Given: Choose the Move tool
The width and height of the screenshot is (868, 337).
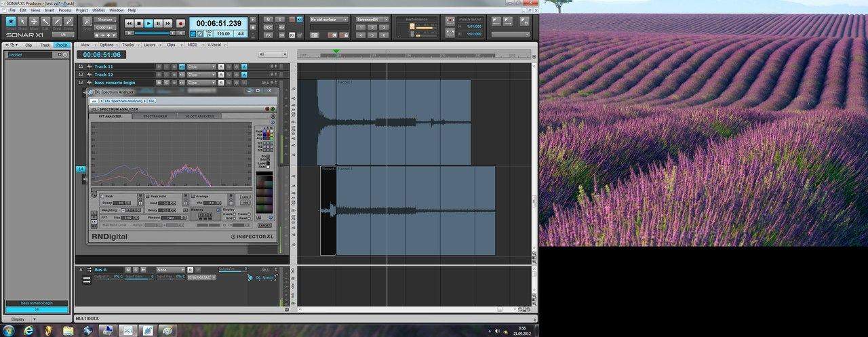Looking at the screenshot, I should pos(34,22).
